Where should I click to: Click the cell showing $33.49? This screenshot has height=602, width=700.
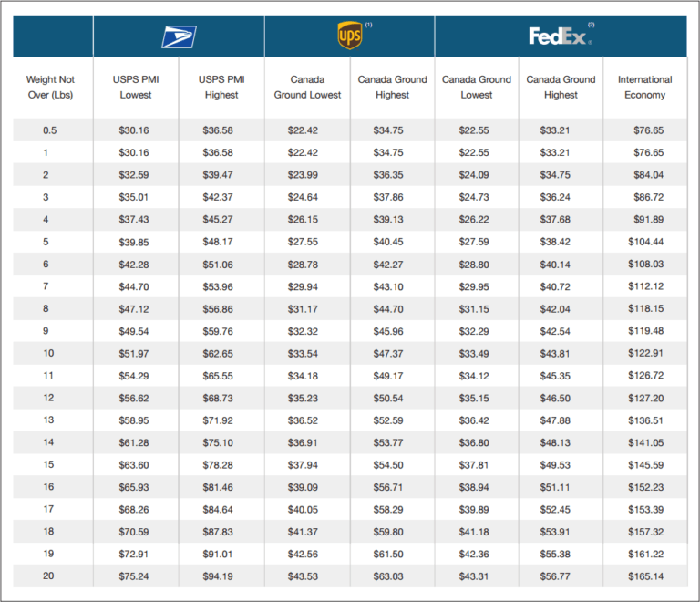point(474,354)
